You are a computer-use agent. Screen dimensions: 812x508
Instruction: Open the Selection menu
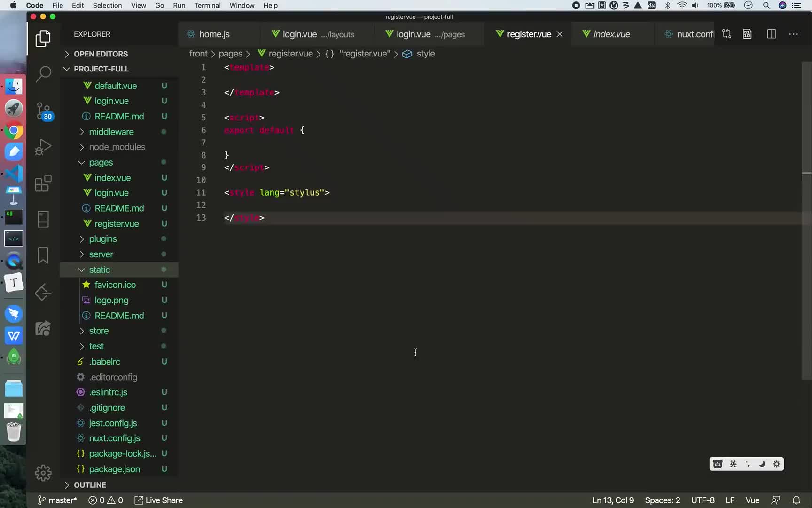click(x=107, y=5)
